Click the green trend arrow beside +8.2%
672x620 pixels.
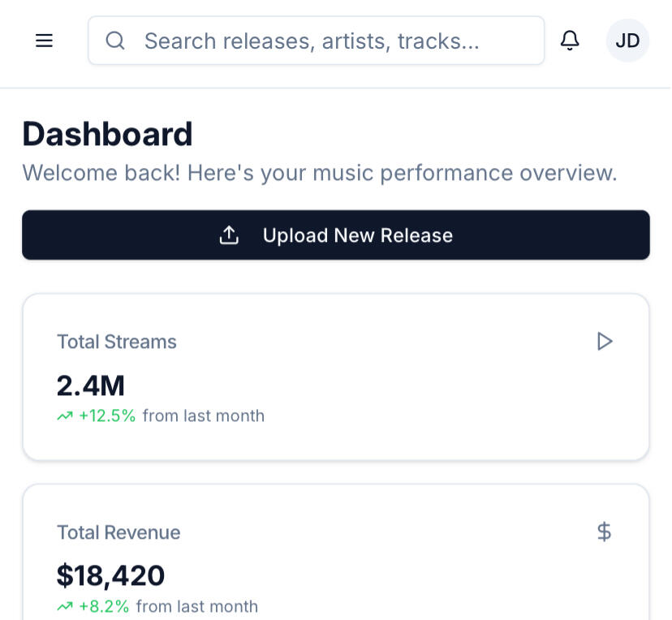coord(65,607)
